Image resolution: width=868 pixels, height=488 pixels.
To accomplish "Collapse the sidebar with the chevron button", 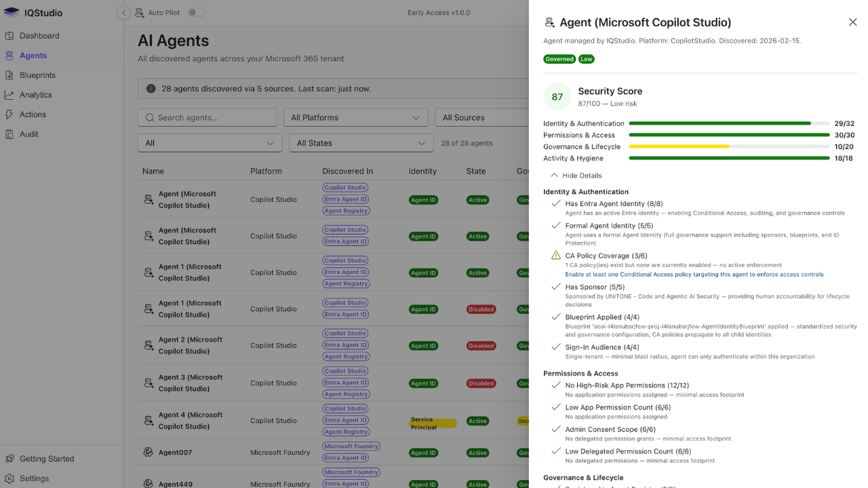I will click(x=123, y=13).
